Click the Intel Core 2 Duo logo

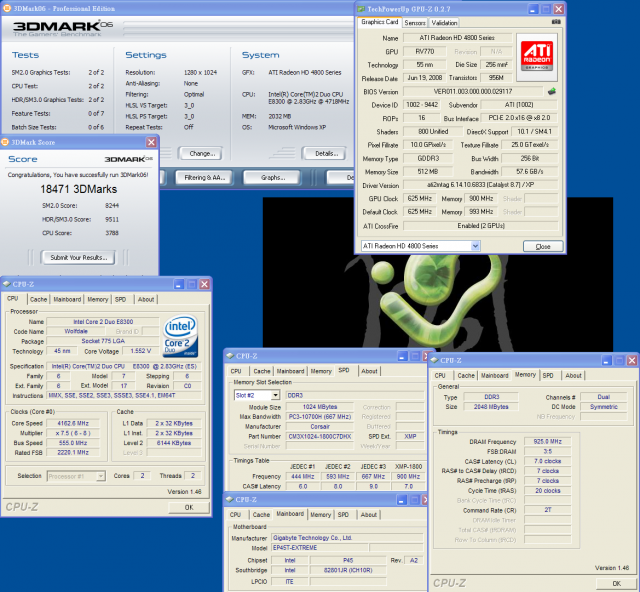pyautogui.click(x=180, y=336)
